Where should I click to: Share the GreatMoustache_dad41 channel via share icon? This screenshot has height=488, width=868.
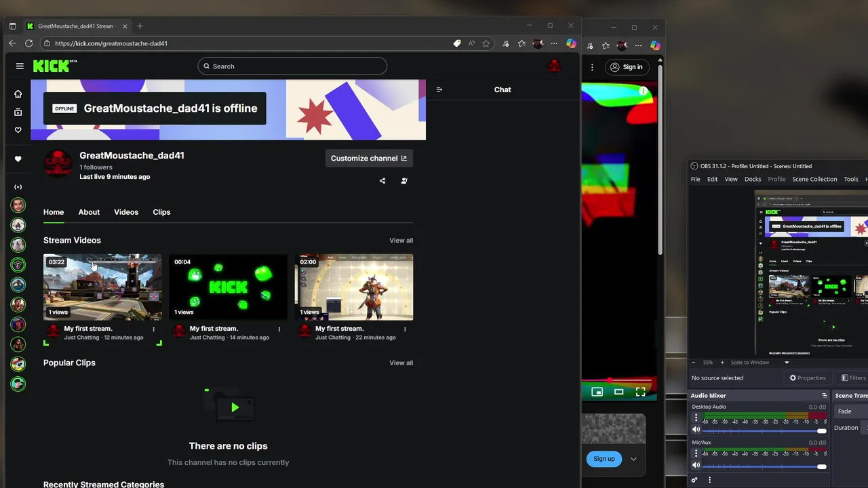pos(382,181)
